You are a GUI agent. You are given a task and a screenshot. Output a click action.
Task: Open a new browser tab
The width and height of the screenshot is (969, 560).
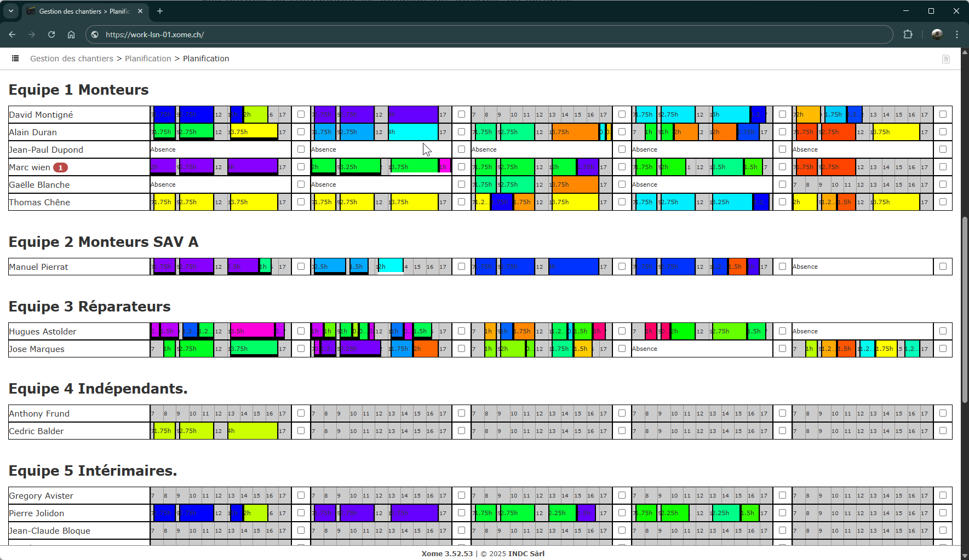coord(160,11)
